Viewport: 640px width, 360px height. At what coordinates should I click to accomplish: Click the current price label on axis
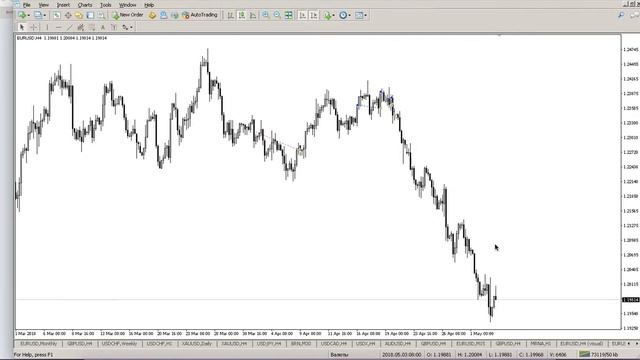(631, 300)
